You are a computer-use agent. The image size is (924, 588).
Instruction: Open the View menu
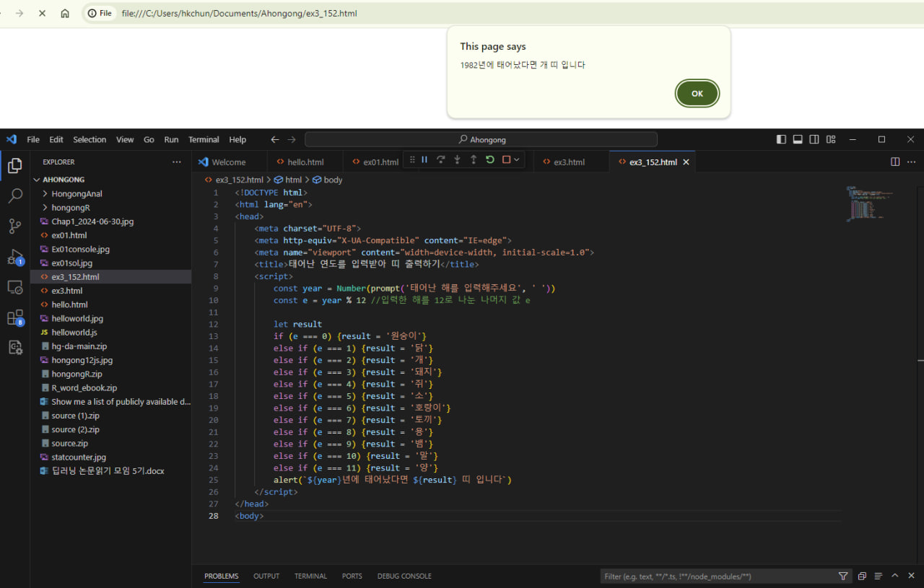[x=125, y=139]
